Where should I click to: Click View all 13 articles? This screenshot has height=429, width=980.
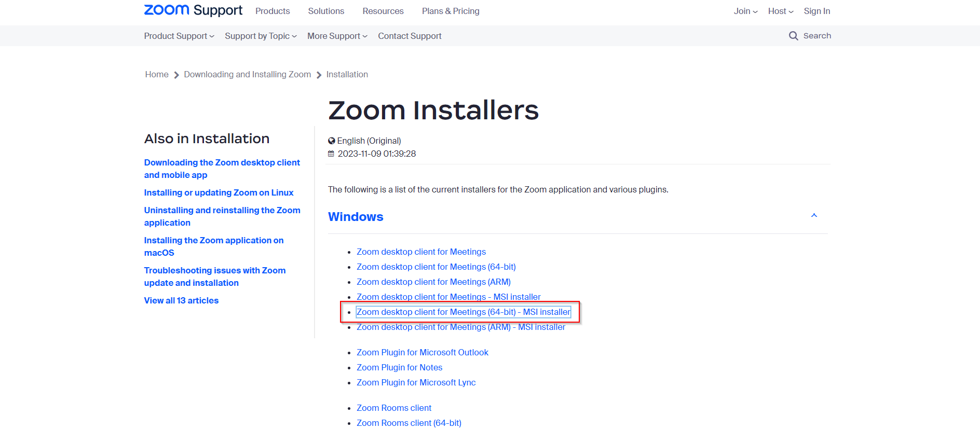181,300
